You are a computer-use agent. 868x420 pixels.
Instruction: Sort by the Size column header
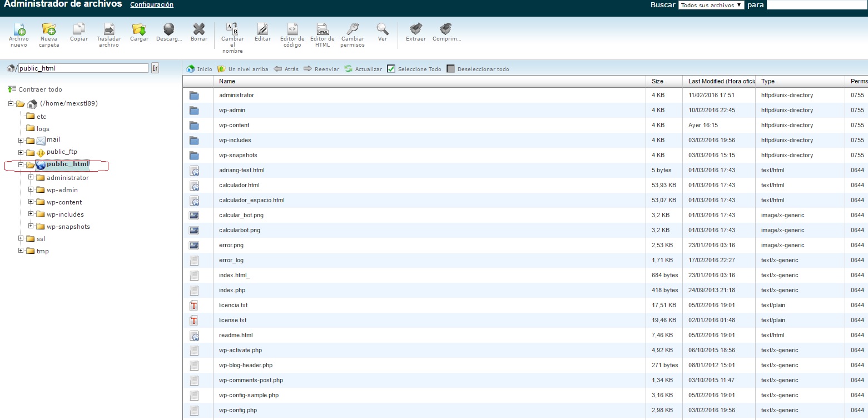point(665,81)
